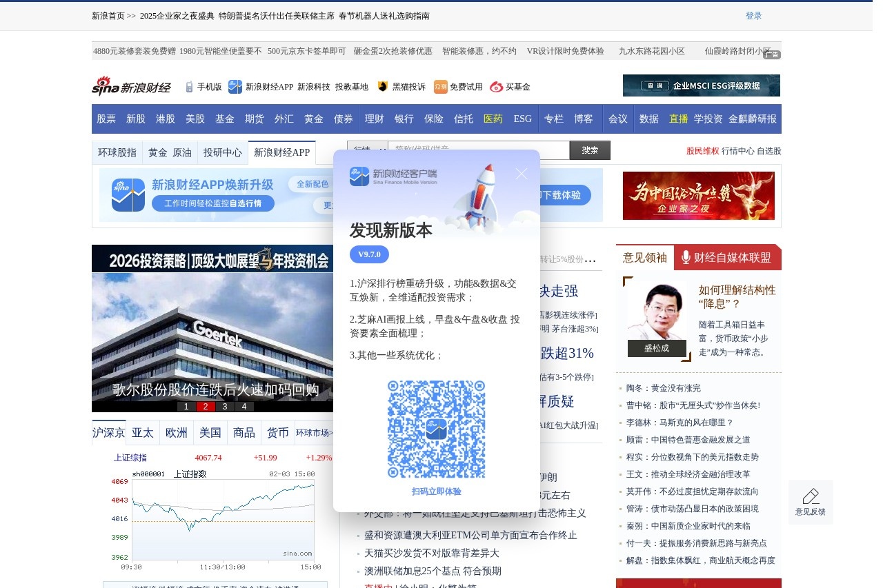Open news 澳洲联储加息25个基点 符合预期
883x588 pixels.
pos(433,571)
